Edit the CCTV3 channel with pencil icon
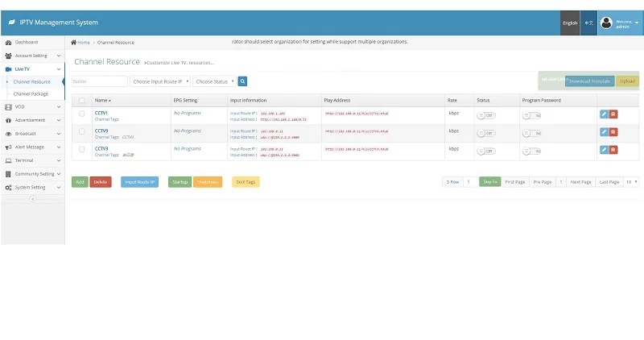The width and height of the screenshot is (644, 340). point(604,150)
